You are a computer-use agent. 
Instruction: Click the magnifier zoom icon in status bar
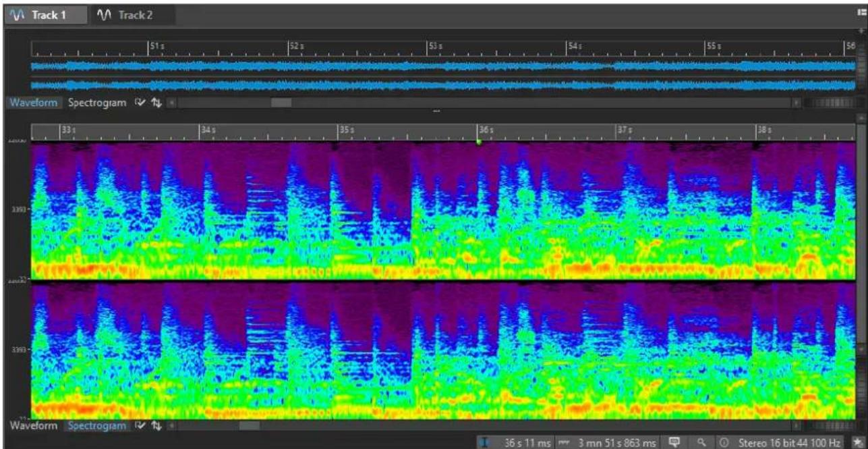click(702, 442)
